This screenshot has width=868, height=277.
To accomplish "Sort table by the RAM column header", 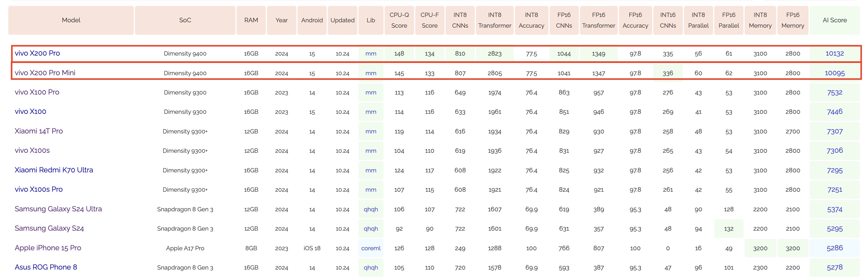I will pyautogui.click(x=251, y=20).
